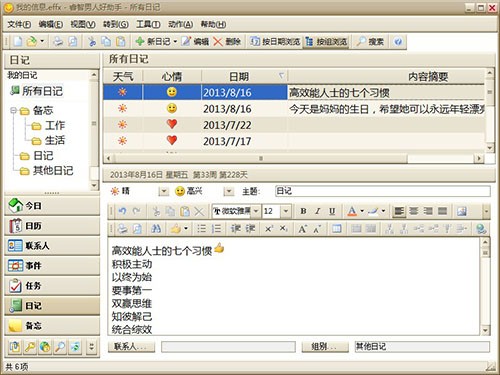This screenshot has width=500, height=375.
Task: Find text with the binoculars icon
Action: coord(156,229)
